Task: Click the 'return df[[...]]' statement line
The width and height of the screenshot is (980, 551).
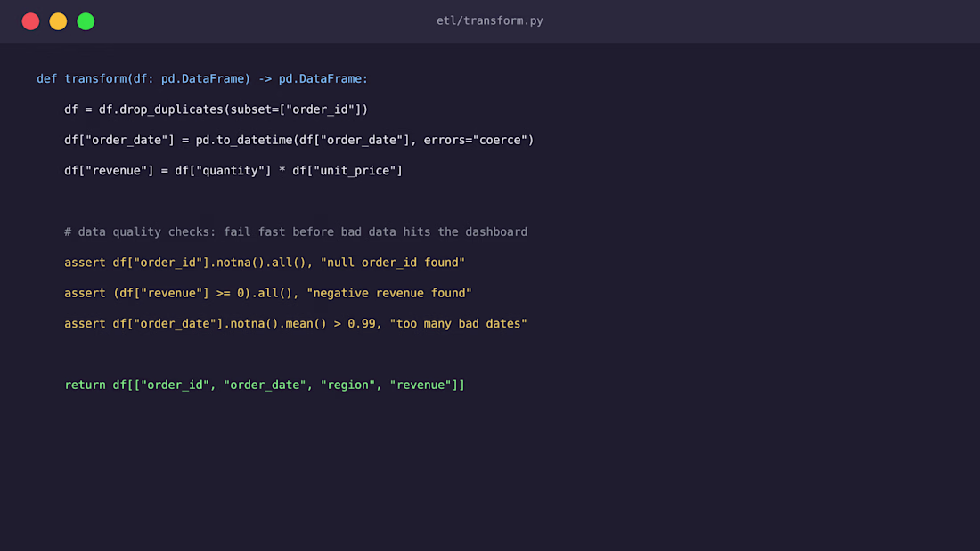Action: pos(265,385)
